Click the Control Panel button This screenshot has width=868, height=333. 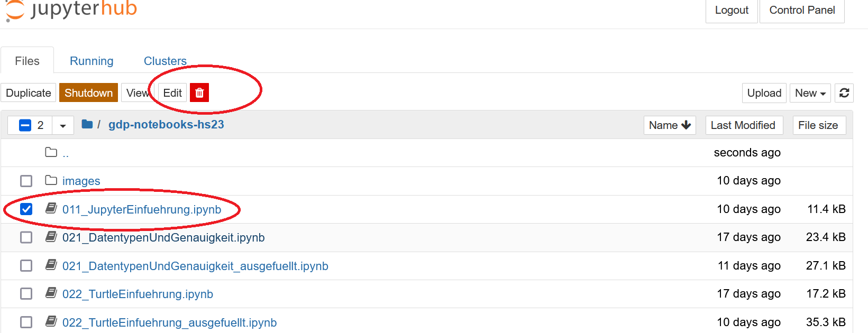point(802,10)
